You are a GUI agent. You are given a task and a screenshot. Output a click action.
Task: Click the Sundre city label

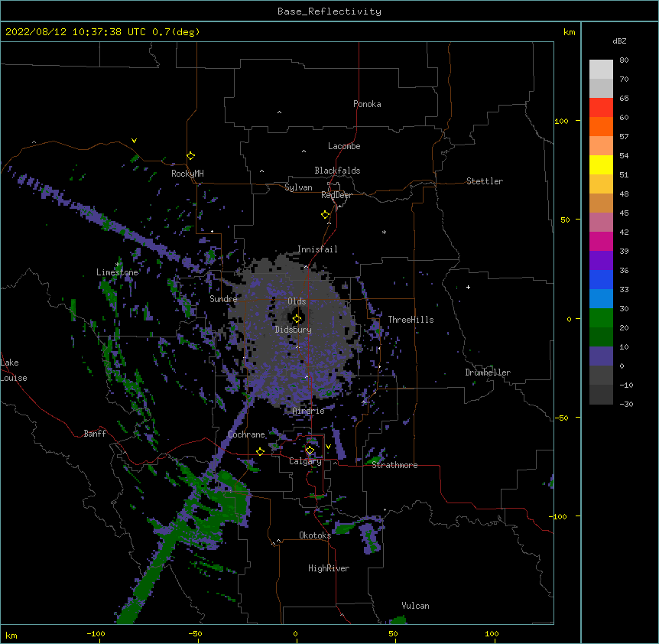coord(223,299)
